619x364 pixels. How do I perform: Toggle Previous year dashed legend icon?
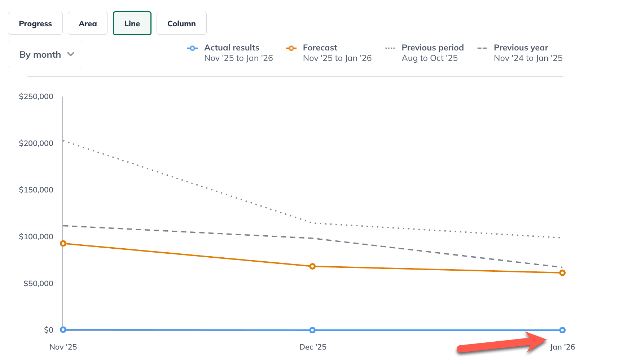pos(482,48)
